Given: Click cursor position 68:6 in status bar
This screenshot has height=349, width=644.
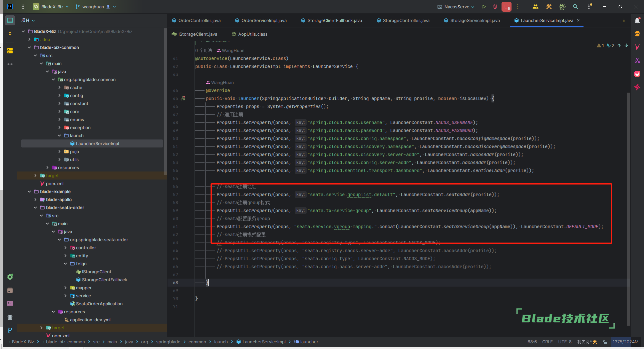Looking at the screenshot, I should pyautogui.click(x=532, y=342).
